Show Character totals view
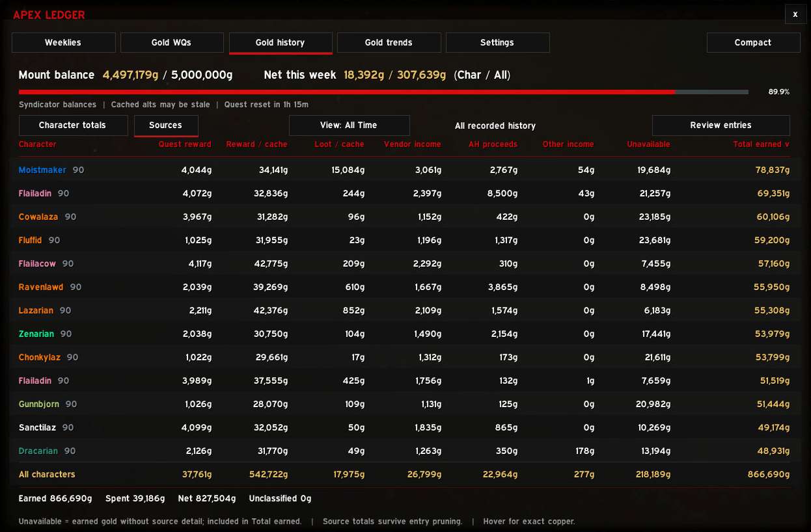Screen dimensions: 811x532 73,126
